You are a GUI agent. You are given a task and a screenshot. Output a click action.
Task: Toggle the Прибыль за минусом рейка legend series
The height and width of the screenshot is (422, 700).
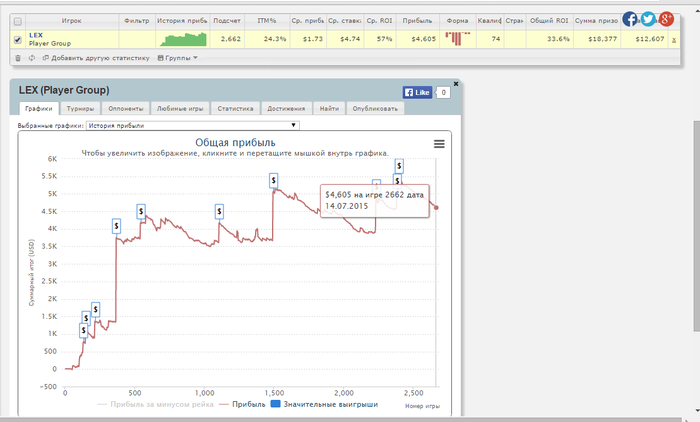click(155, 404)
